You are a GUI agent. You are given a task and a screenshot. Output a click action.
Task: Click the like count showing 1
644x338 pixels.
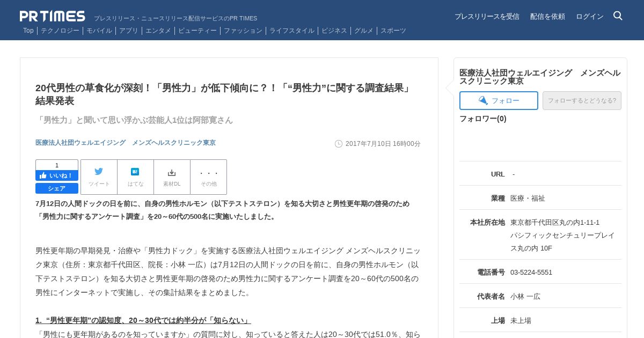click(x=57, y=165)
